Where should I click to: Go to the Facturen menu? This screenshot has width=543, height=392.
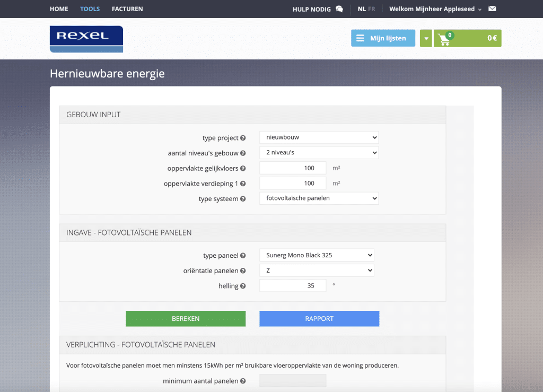pos(127,9)
